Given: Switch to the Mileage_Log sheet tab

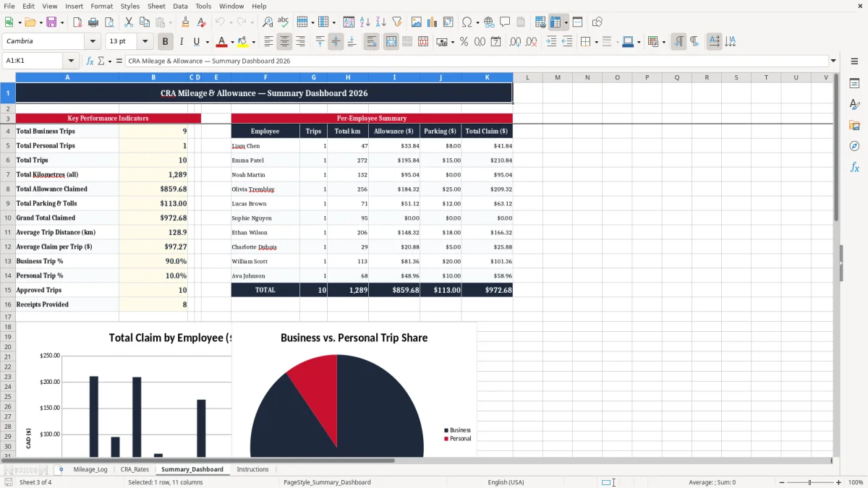Looking at the screenshot, I should tap(90, 469).
